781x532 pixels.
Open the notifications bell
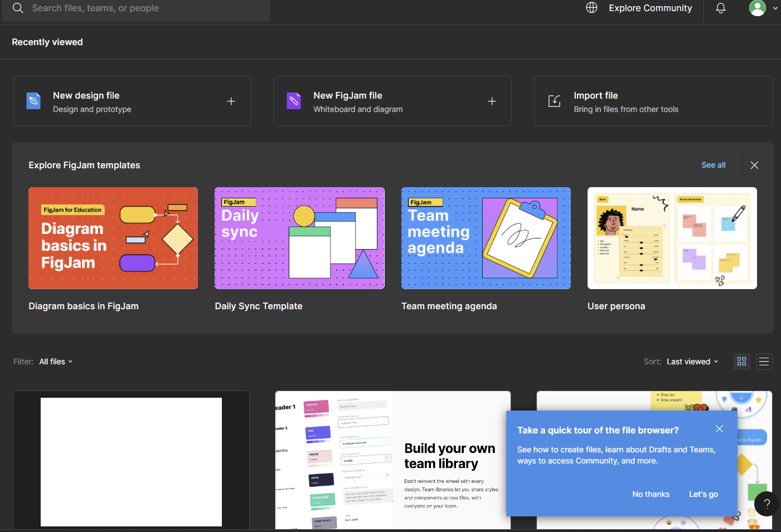[721, 8]
